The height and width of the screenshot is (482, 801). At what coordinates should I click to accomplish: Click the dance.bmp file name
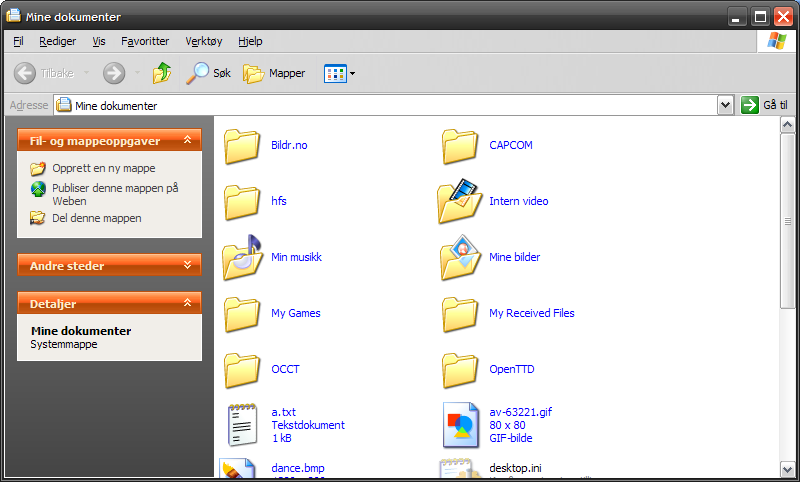click(x=298, y=468)
